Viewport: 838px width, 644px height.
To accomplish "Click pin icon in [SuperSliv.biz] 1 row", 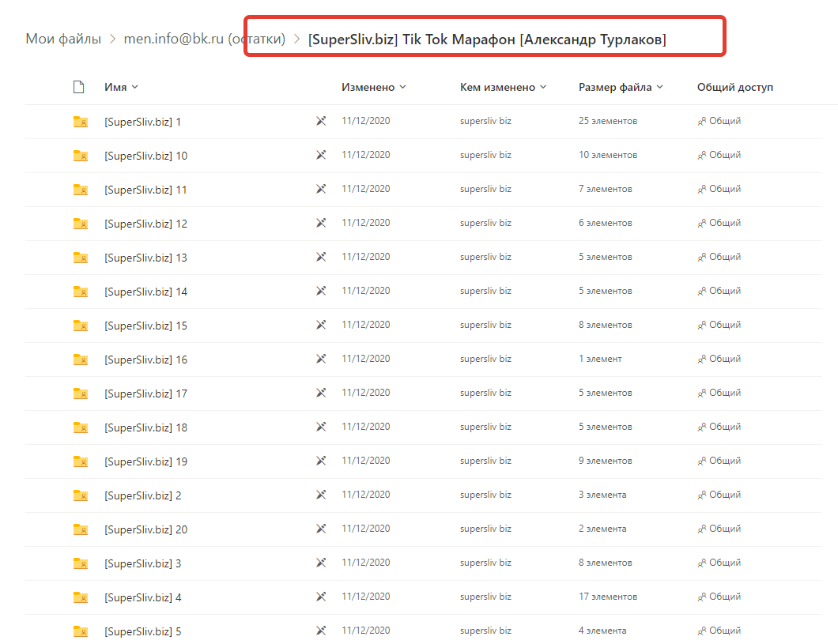I will click(x=321, y=121).
